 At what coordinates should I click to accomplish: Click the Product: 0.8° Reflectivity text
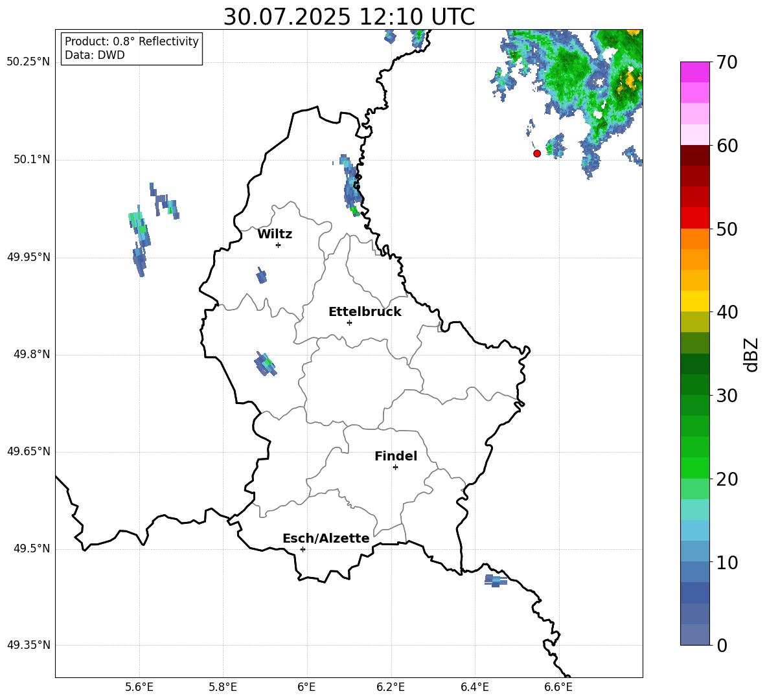tap(132, 41)
